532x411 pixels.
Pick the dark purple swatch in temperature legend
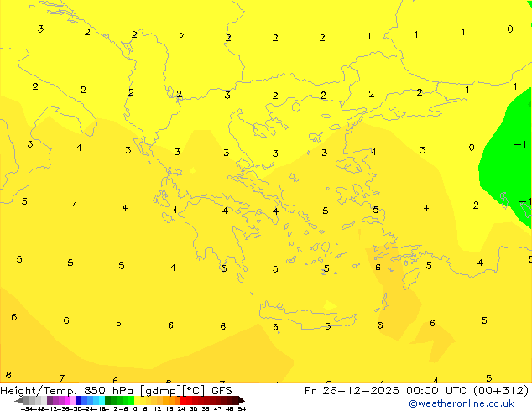pyautogui.click(x=50, y=400)
